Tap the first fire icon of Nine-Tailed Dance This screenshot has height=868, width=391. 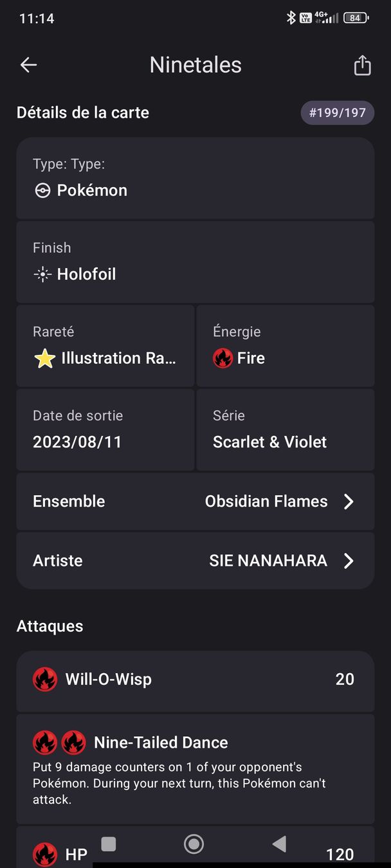[45, 743]
